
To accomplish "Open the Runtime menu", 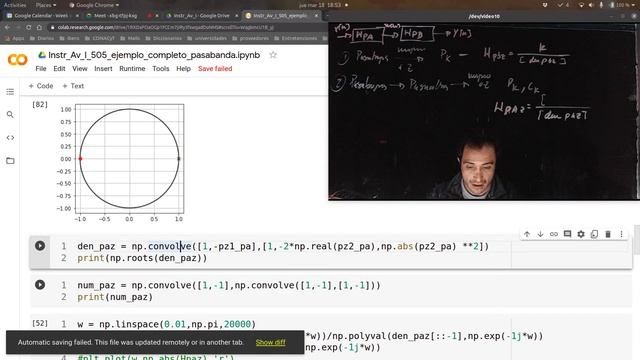I will [x=132, y=69].
